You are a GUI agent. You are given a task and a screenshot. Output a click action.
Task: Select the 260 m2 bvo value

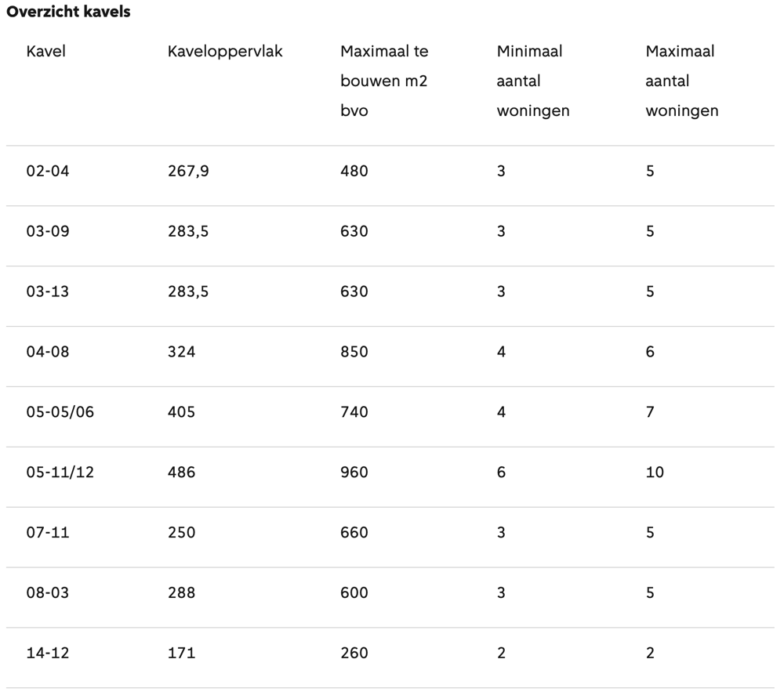(354, 653)
